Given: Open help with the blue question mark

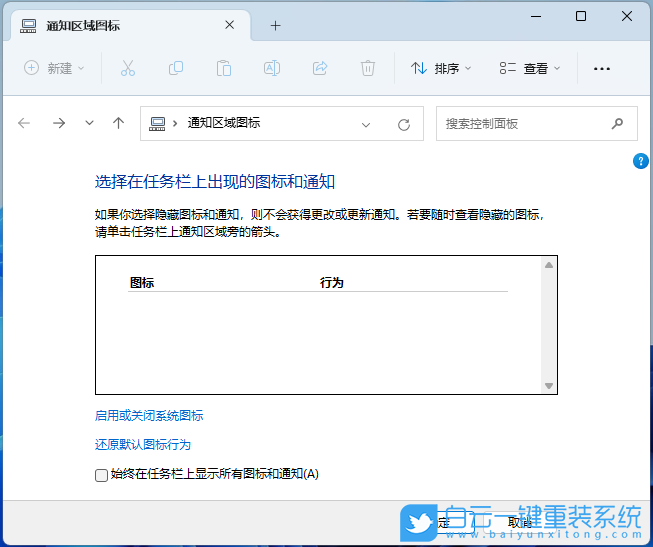Looking at the screenshot, I should pyautogui.click(x=641, y=161).
